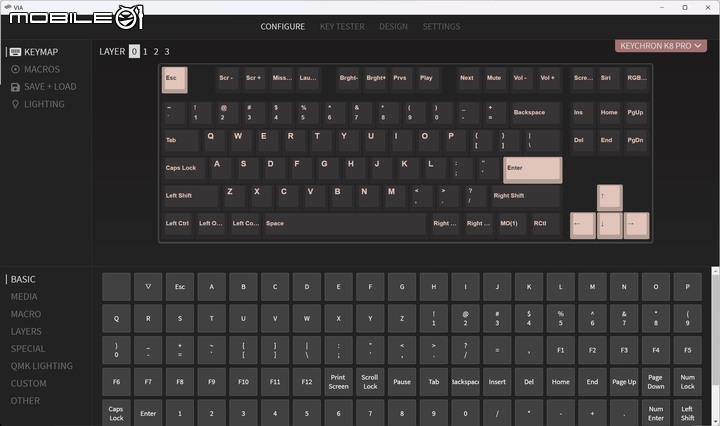The height and width of the screenshot is (426, 720).
Task: Select the PgDn key on keyboard layout
Action: pyautogui.click(x=636, y=141)
